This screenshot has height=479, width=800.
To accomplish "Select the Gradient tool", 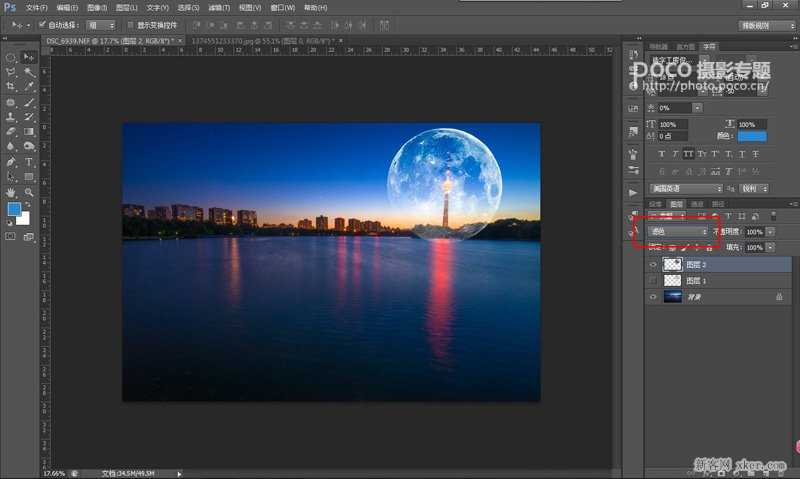I will pyautogui.click(x=29, y=132).
